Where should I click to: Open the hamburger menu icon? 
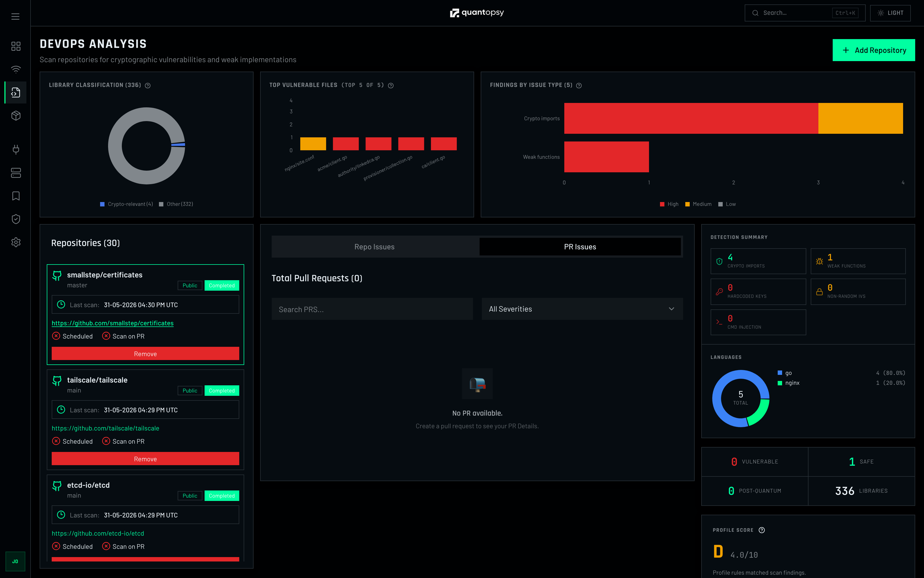point(15,17)
